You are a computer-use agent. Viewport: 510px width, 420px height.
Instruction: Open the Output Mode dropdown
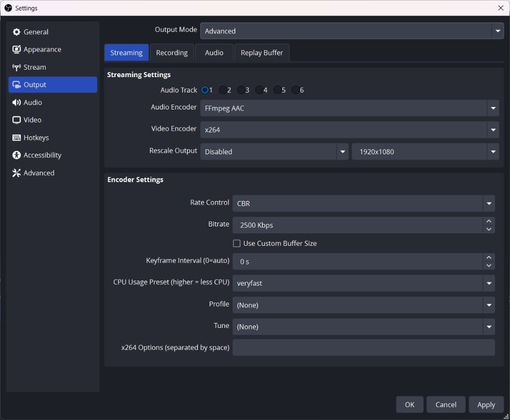[352, 31]
